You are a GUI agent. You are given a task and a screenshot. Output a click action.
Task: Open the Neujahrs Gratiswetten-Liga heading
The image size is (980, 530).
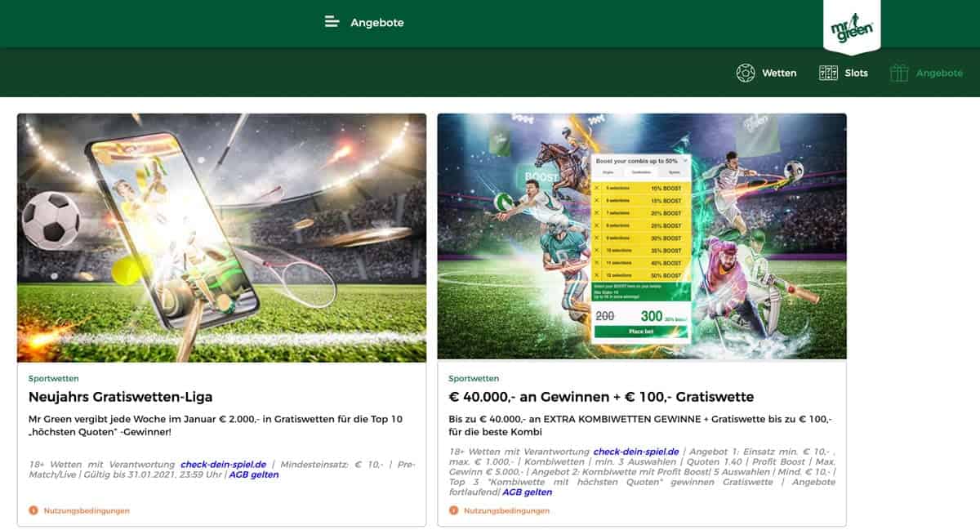click(120, 397)
